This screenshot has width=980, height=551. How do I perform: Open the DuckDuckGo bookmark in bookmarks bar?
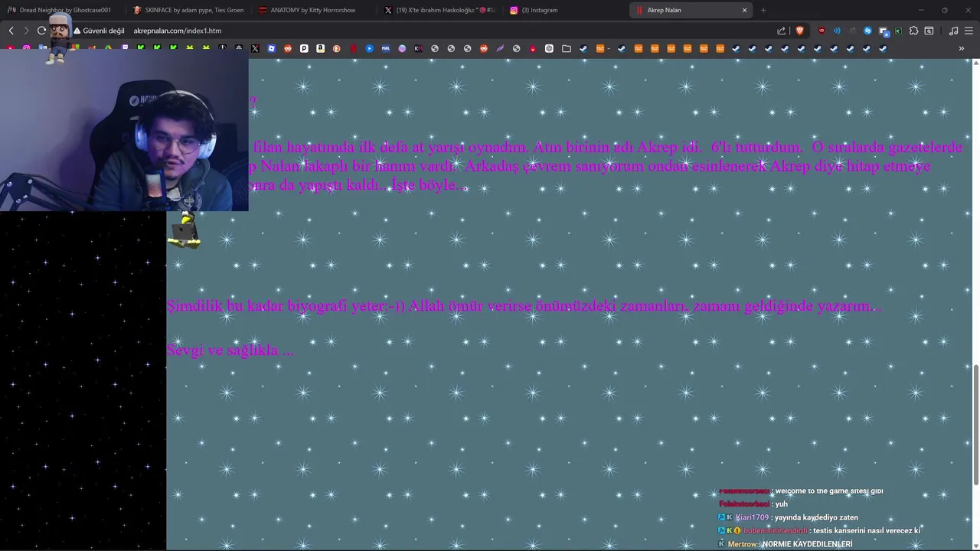[x=337, y=48]
